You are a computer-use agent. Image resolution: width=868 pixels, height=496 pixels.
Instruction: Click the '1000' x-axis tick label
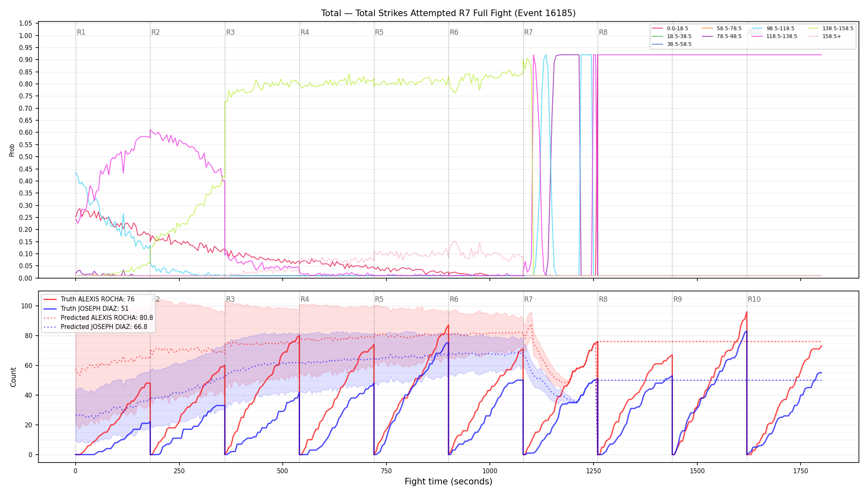pos(490,471)
